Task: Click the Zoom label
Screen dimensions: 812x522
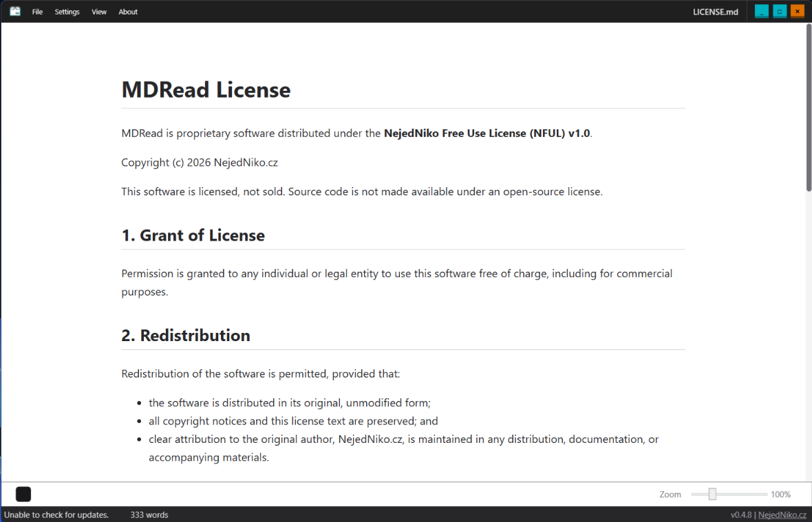Action: click(x=670, y=494)
